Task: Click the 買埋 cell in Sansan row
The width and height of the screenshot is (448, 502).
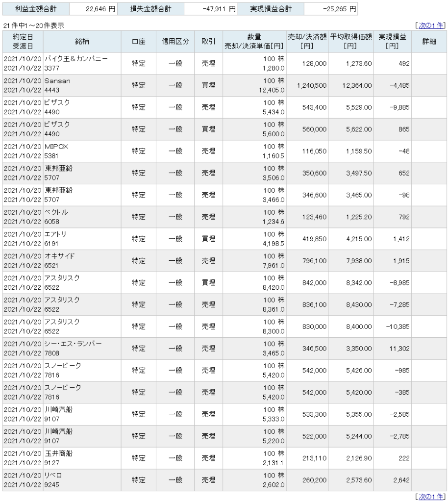Action: (208, 85)
